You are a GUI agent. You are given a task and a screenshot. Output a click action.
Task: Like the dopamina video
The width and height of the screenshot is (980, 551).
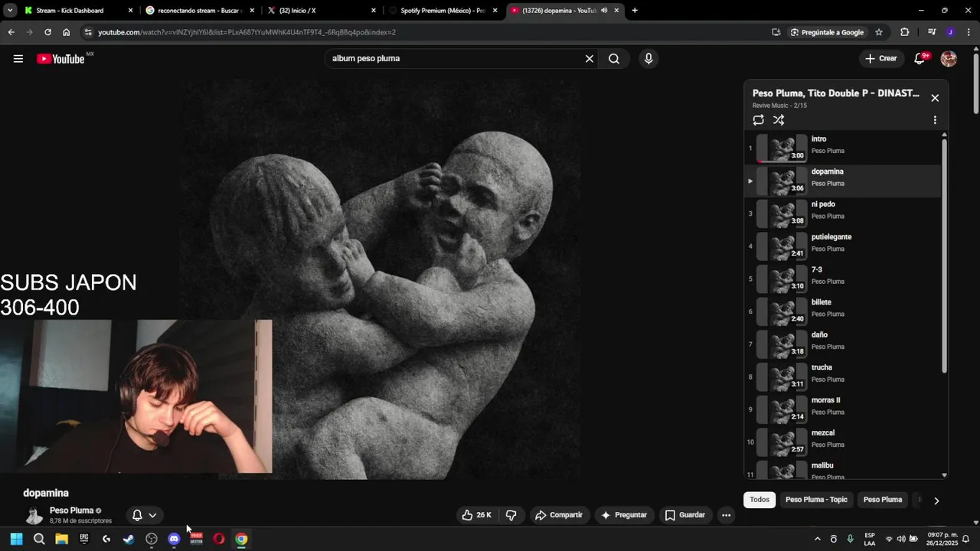click(x=476, y=515)
